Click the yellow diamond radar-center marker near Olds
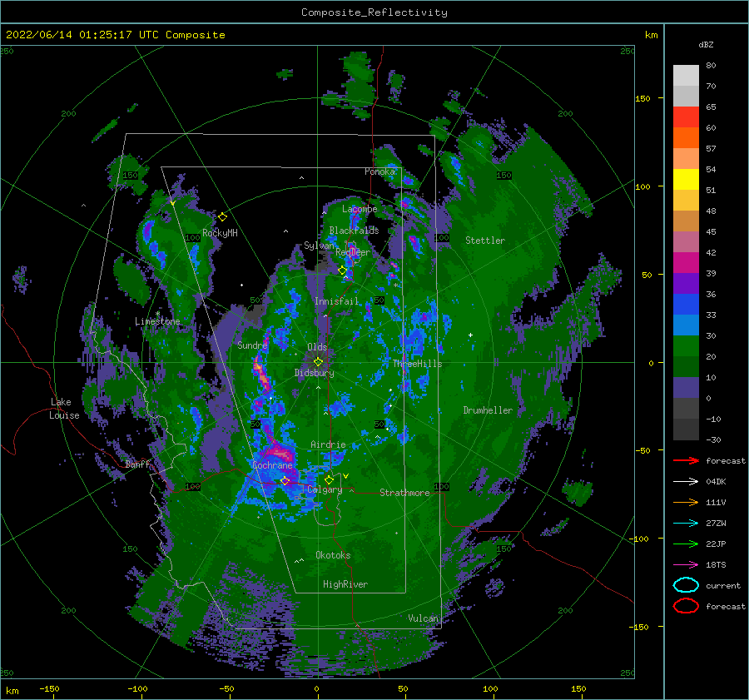This screenshot has height=700, width=749. 318,362
